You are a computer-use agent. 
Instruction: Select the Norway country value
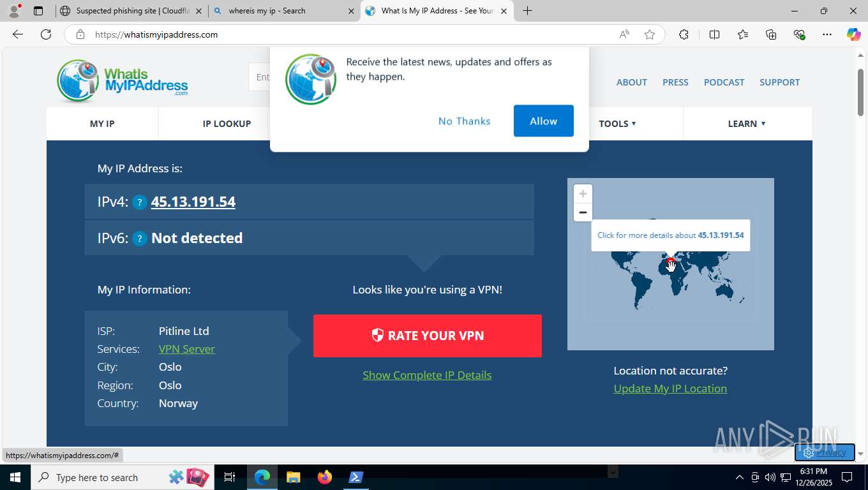tap(178, 403)
